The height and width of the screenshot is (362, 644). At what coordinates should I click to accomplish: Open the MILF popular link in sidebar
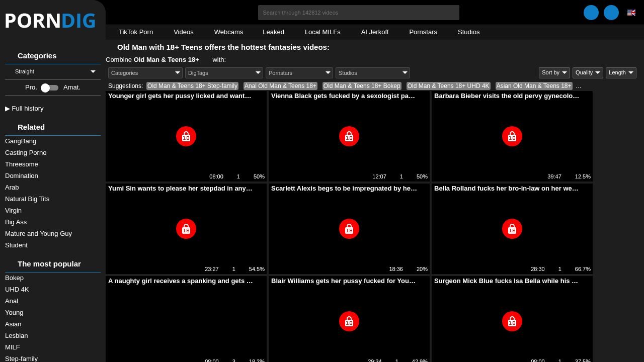(x=13, y=347)
